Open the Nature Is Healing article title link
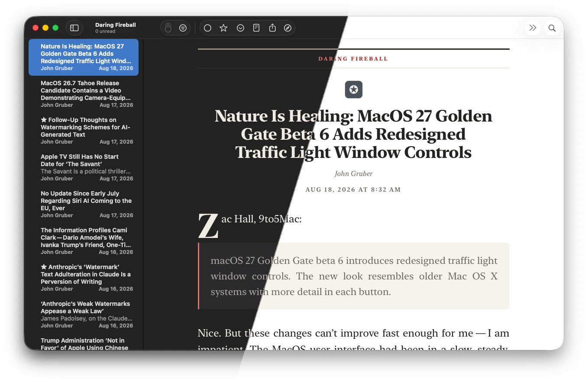 (353, 134)
